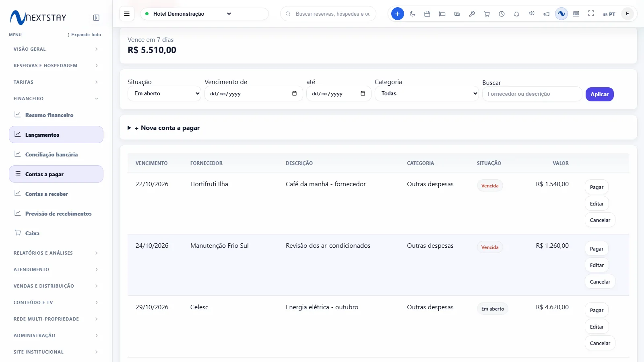Collapse the Financeiro menu section

coord(56,99)
